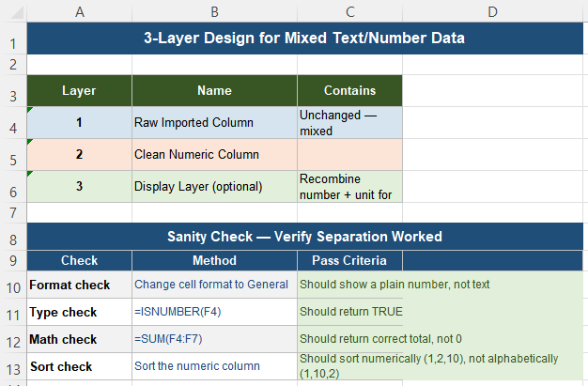Click the 'Sort check' cell
This screenshot has height=386, width=588.
[x=80, y=366]
